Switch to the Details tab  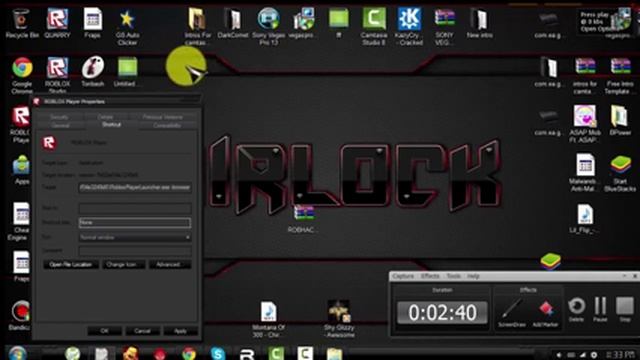coord(105,117)
